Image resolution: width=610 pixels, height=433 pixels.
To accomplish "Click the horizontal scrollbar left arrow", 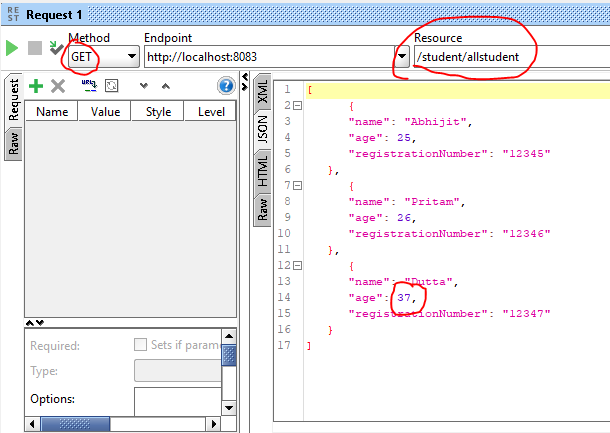I will (32, 424).
